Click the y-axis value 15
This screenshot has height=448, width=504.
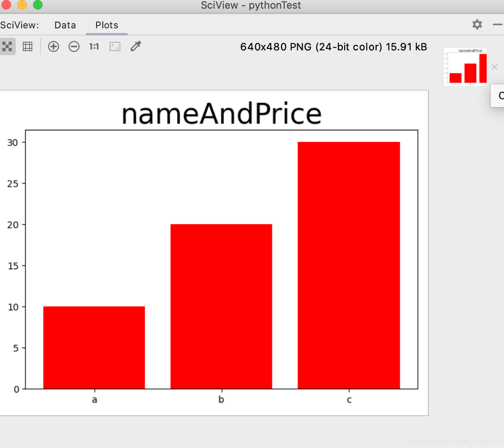(x=13, y=266)
